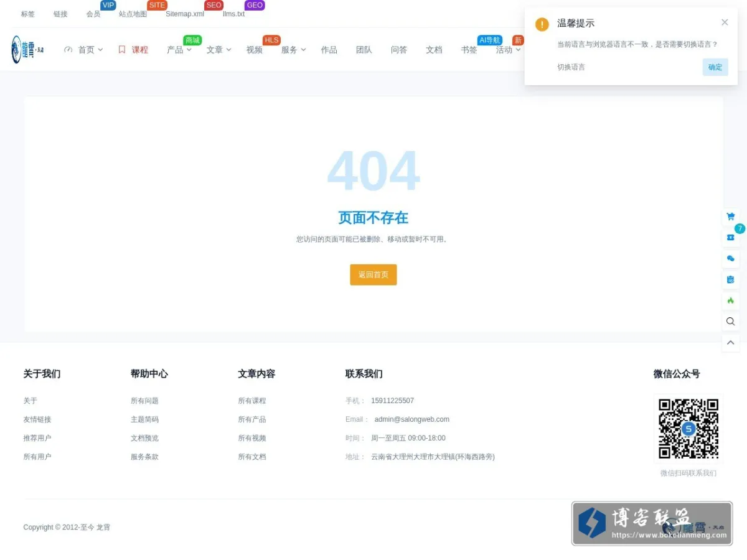747x560 pixels.
Task: Click phone number 15911225507
Action: [x=392, y=401]
